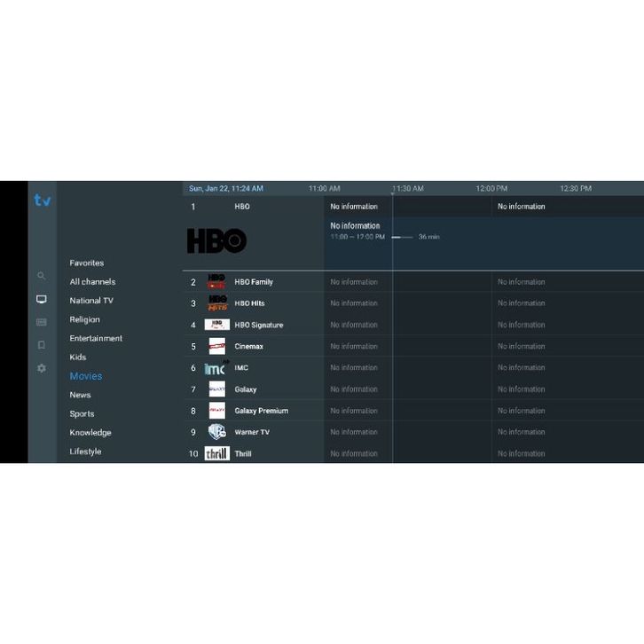The width and height of the screenshot is (644, 644).
Task: Open Thrill 11:00 program cell
Action: (x=407, y=453)
